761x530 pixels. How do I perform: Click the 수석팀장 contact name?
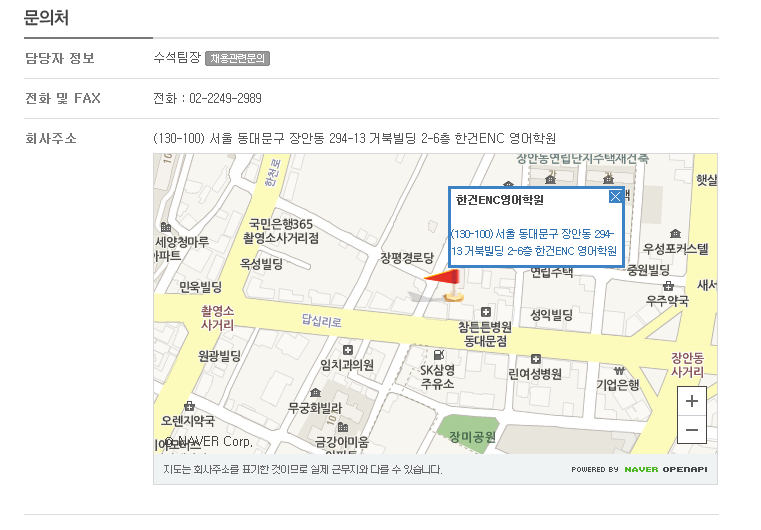click(177, 58)
